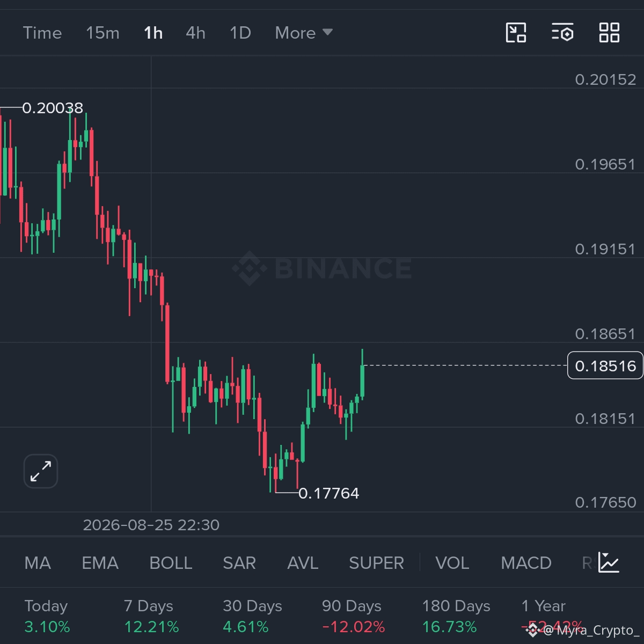Toggle the MACD indicator
The height and width of the screenshot is (644, 644).
526,563
